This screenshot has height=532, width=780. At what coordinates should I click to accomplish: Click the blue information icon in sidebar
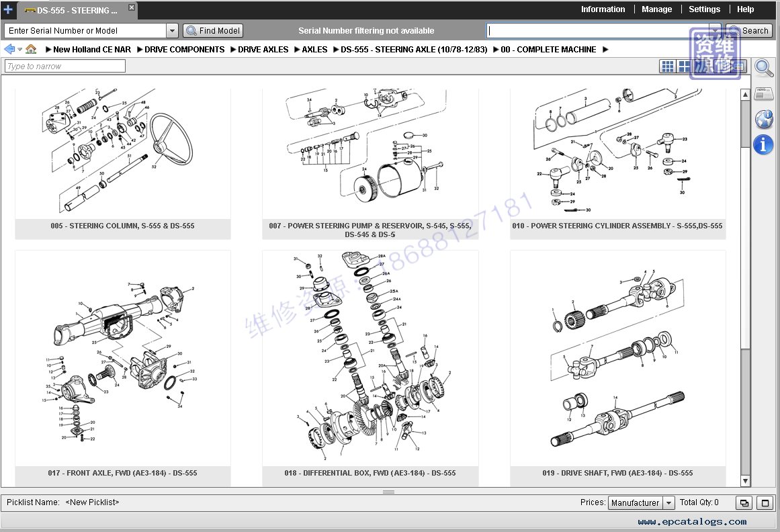pyautogui.click(x=763, y=144)
